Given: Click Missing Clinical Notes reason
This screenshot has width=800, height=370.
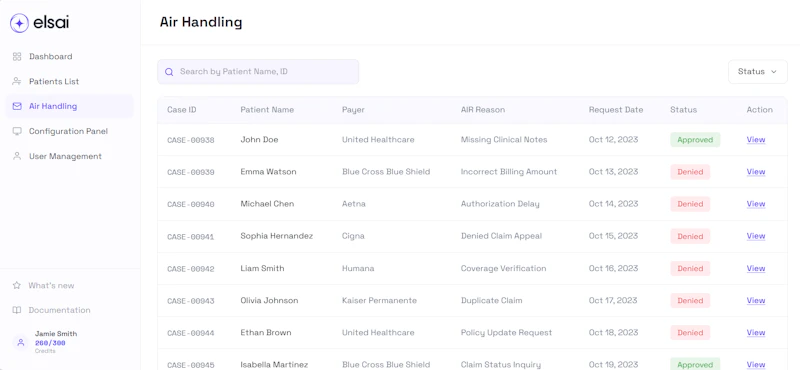Looking at the screenshot, I should 504,139.
